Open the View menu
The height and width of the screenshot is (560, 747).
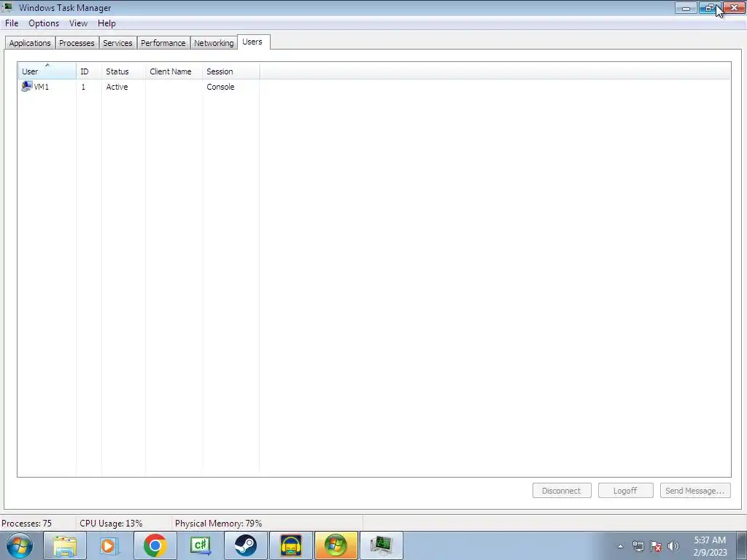pyautogui.click(x=78, y=23)
